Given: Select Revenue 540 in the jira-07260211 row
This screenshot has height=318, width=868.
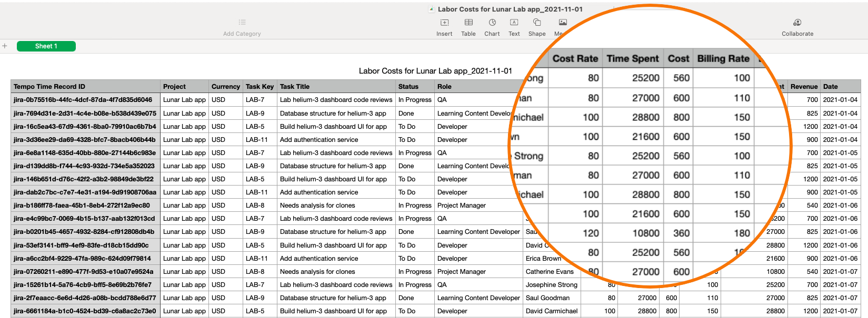Looking at the screenshot, I should pos(804,271).
